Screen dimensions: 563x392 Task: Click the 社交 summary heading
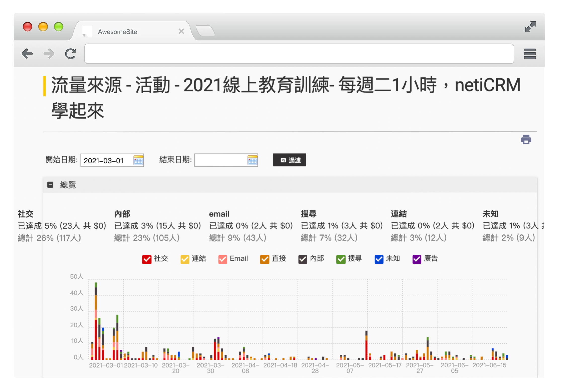click(26, 214)
